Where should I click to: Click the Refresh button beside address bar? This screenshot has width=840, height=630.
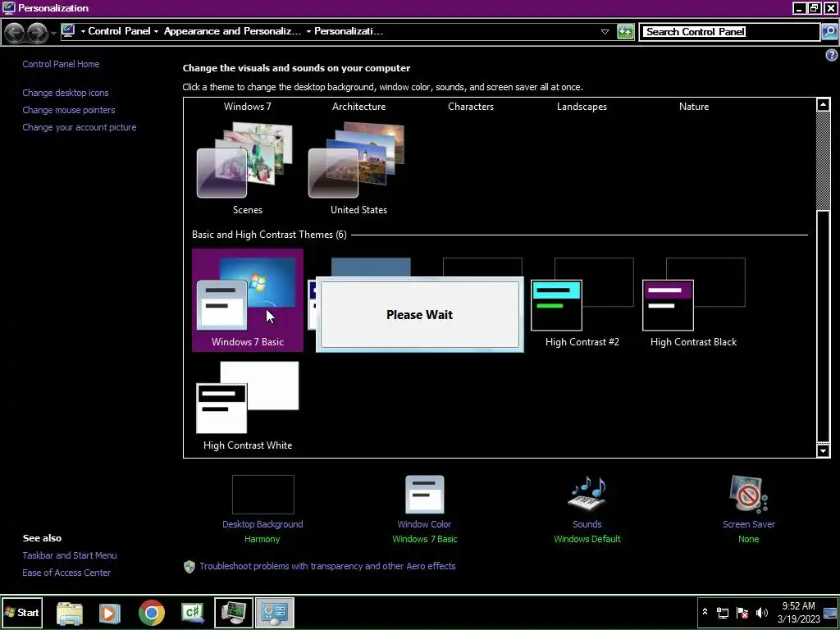[625, 32]
